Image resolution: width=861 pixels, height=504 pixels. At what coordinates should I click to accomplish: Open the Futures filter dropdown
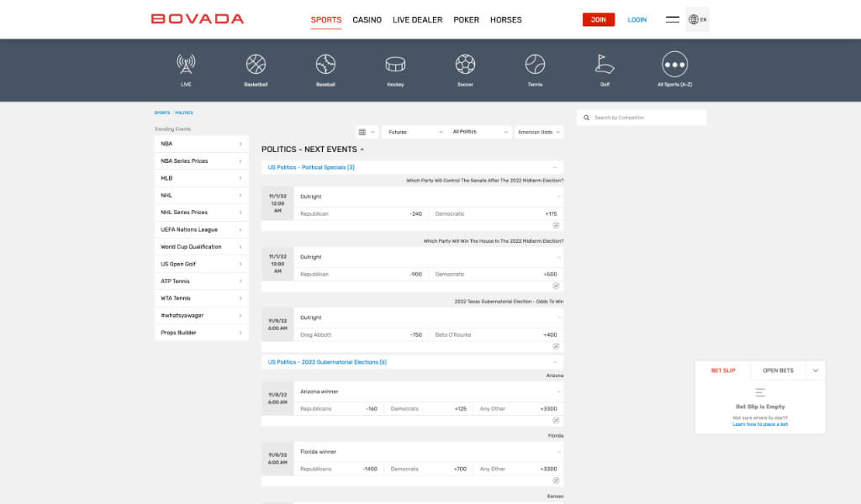click(414, 132)
